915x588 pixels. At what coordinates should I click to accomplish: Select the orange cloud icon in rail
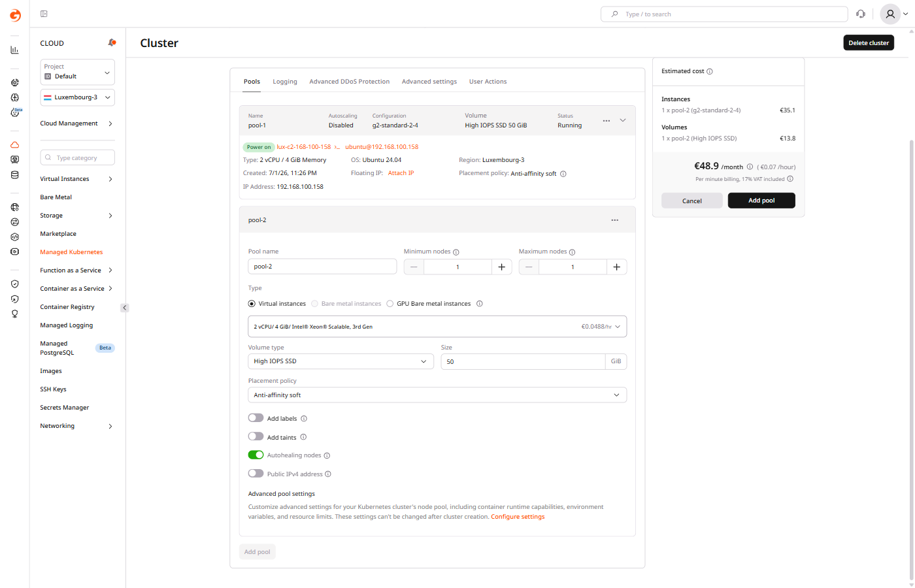pyautogui.click(x=14, y=144)
